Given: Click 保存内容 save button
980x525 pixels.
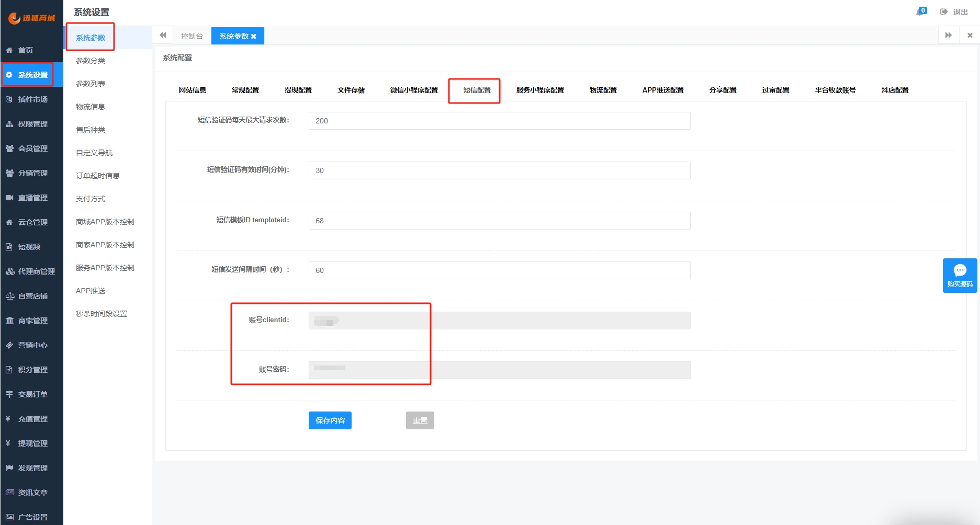Looking at the screenshot, I should [330, 420].
